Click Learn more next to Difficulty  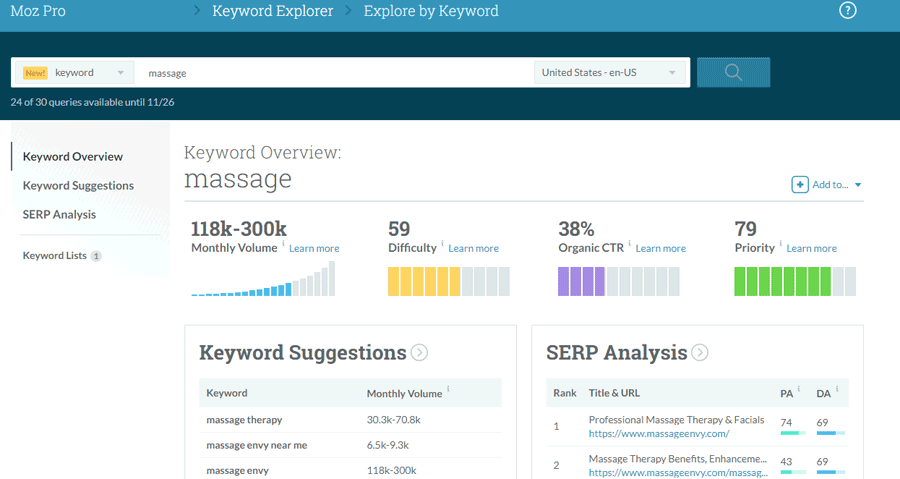point(473,248)
